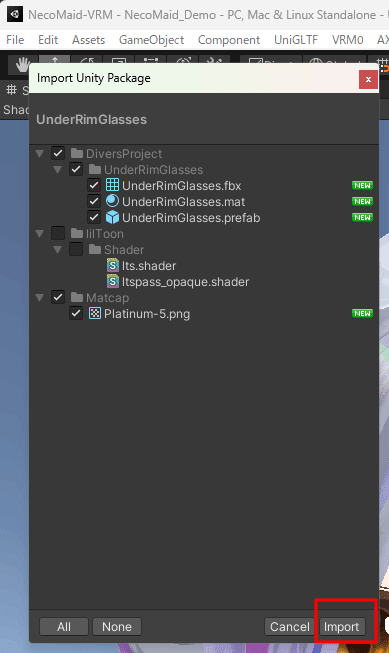389x653 pixels.
Task: Enable the lilToon folder checkbox
Action: [58, 233]
